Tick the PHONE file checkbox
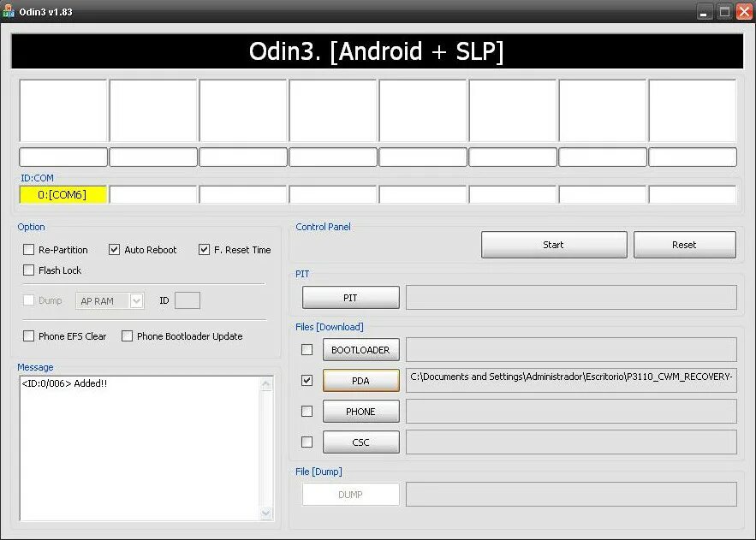The image size is (756, 540). tap(307, 412)
